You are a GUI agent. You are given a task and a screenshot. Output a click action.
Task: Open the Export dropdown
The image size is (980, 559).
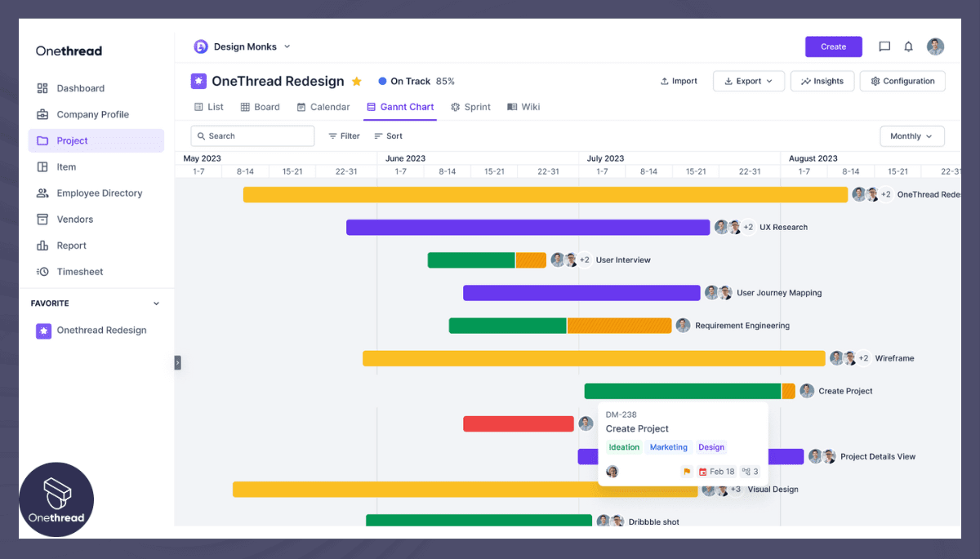click(x=747, y=81)
